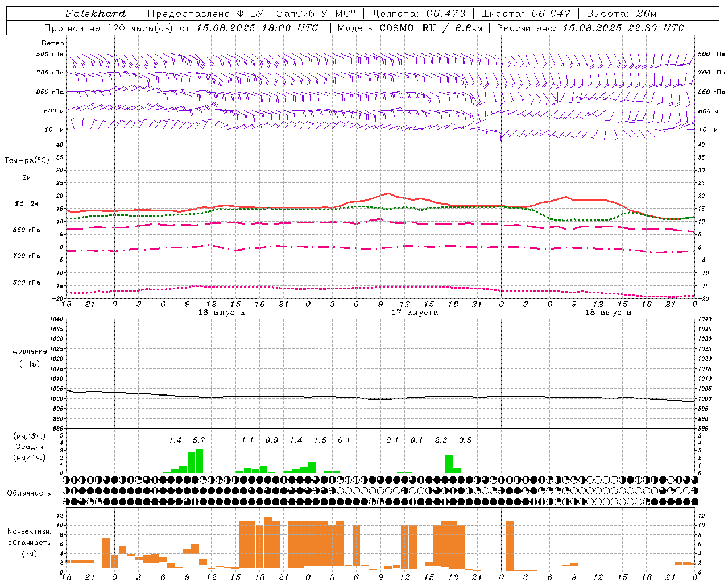
Task: Click the tallest green precipitation bar
Action: [x=199, y=461]
